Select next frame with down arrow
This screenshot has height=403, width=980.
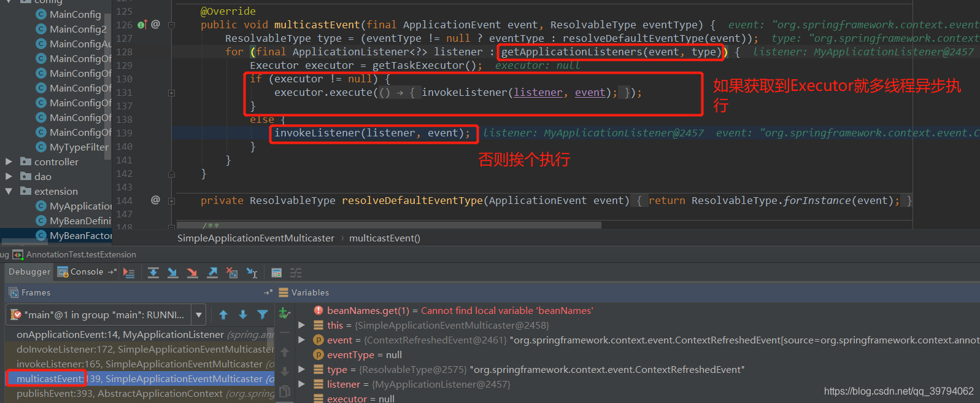[x=243, y=315]
